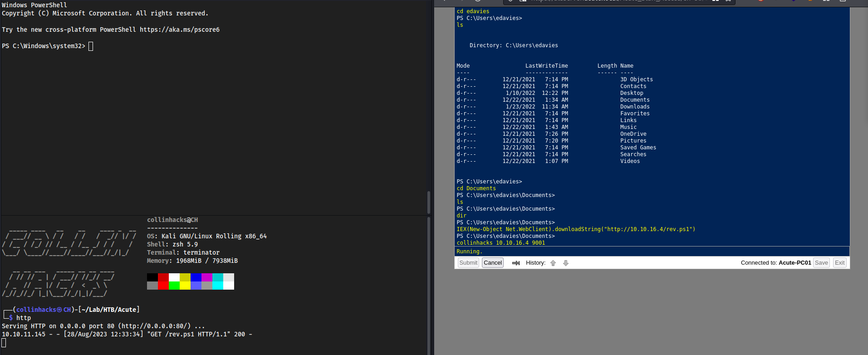Click the Exit button in web console
This screenshot has width=868, height=355.
[x=840, y=263]
